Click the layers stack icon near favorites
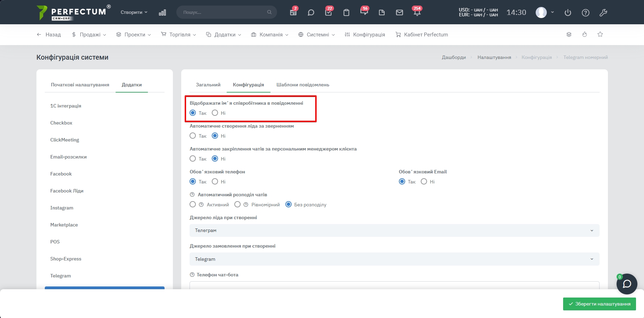 (x=569, y=34)
